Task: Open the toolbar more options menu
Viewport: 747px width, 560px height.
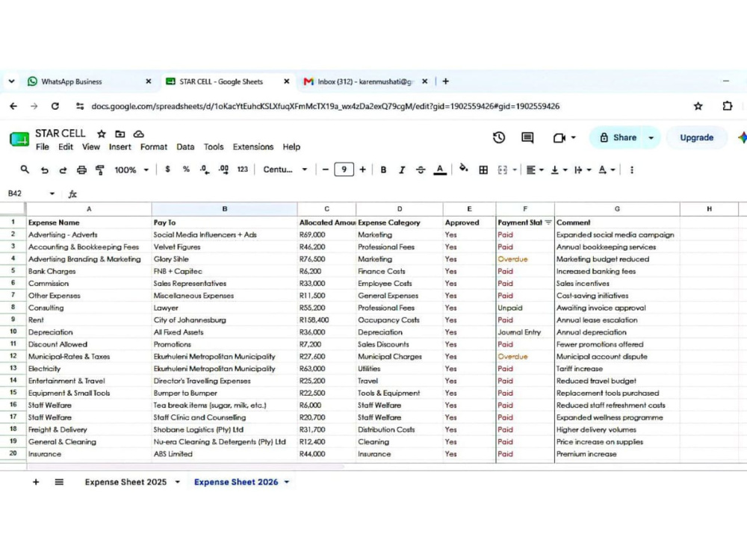Action: pos(632,170)
